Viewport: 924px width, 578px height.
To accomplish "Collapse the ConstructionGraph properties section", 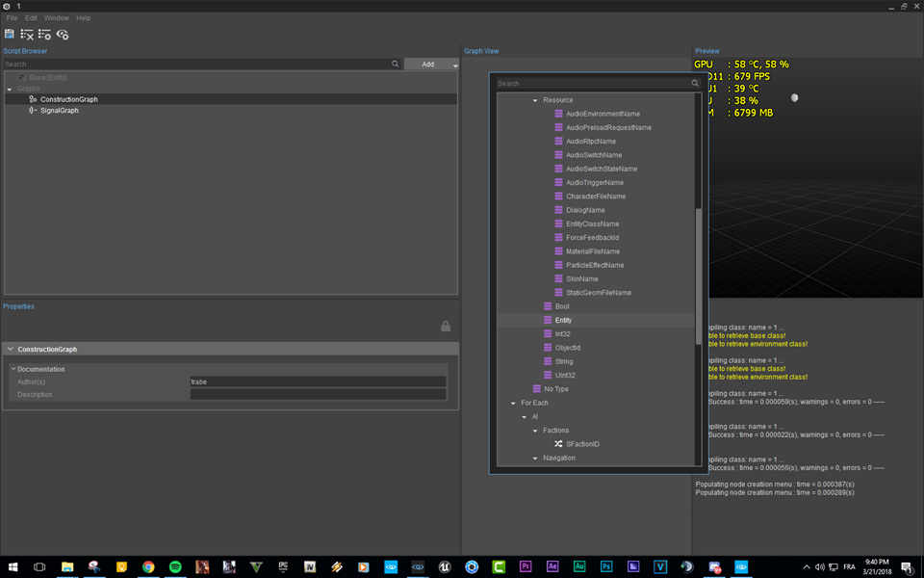I will point(10,349).
